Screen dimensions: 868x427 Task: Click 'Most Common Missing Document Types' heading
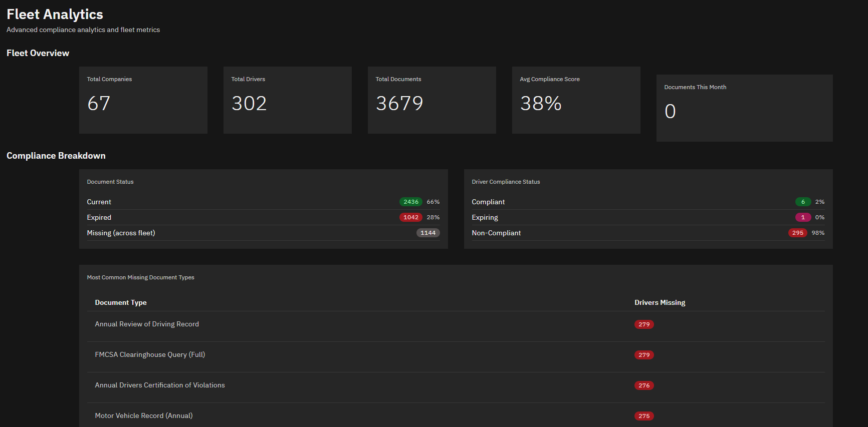pos(141,277)
